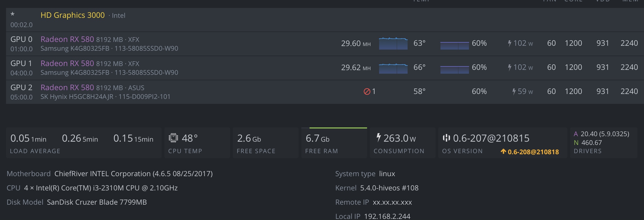Click the GPU 2 error prohibited icon

pos(367,92)
